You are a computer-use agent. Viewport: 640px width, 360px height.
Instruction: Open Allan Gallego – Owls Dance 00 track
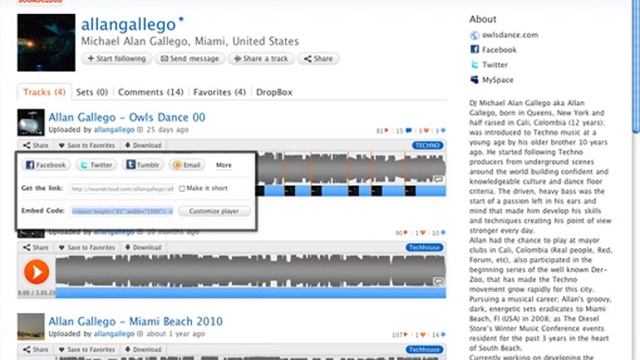pos(127,118)
